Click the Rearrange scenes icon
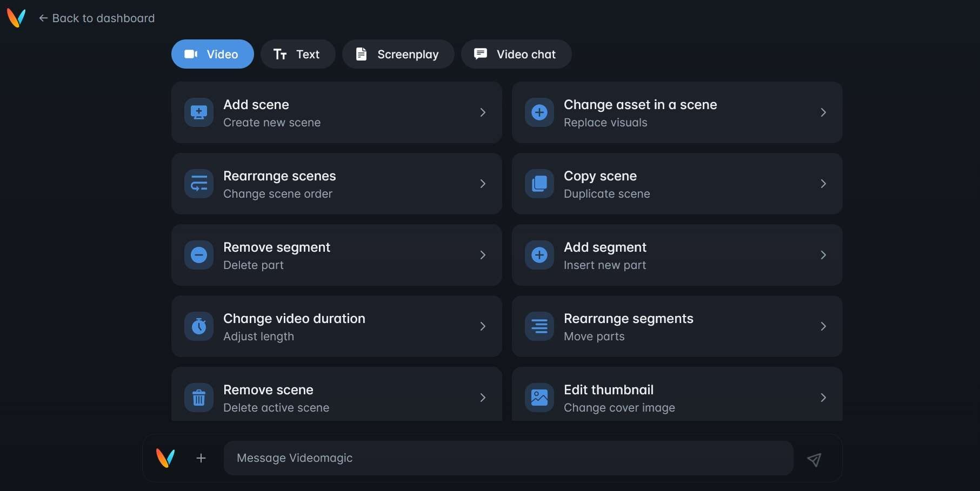980x491 pixels. pos(199,184)
